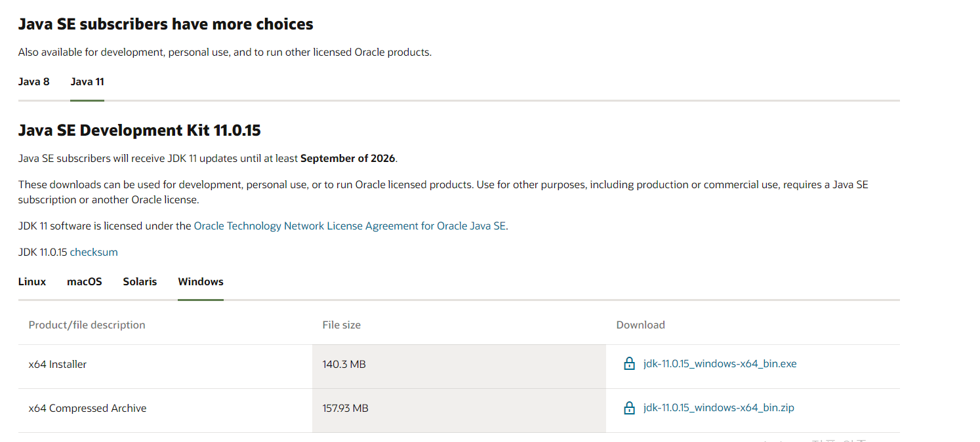
Task: Click the File size column header
Action: click(341, 325)
